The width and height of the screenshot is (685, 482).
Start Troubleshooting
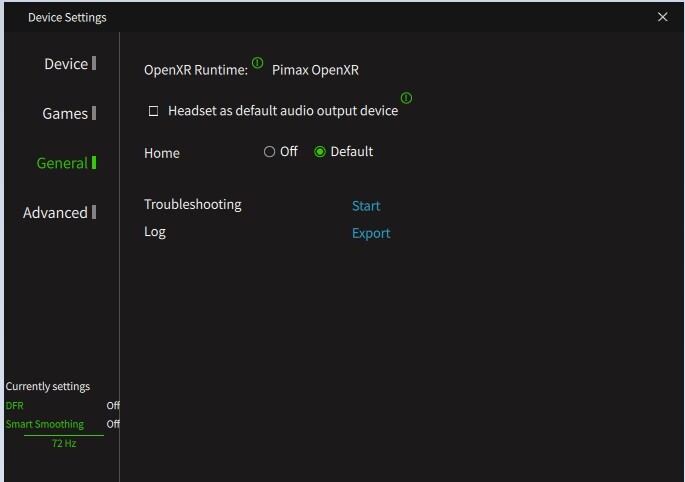(366, 206)
